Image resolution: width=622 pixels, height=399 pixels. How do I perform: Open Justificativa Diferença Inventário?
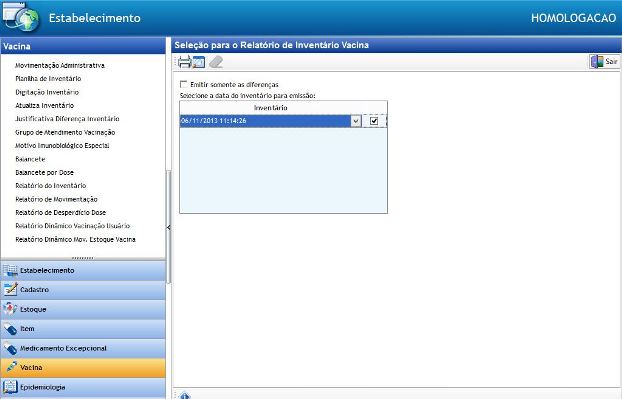[67, 119]
